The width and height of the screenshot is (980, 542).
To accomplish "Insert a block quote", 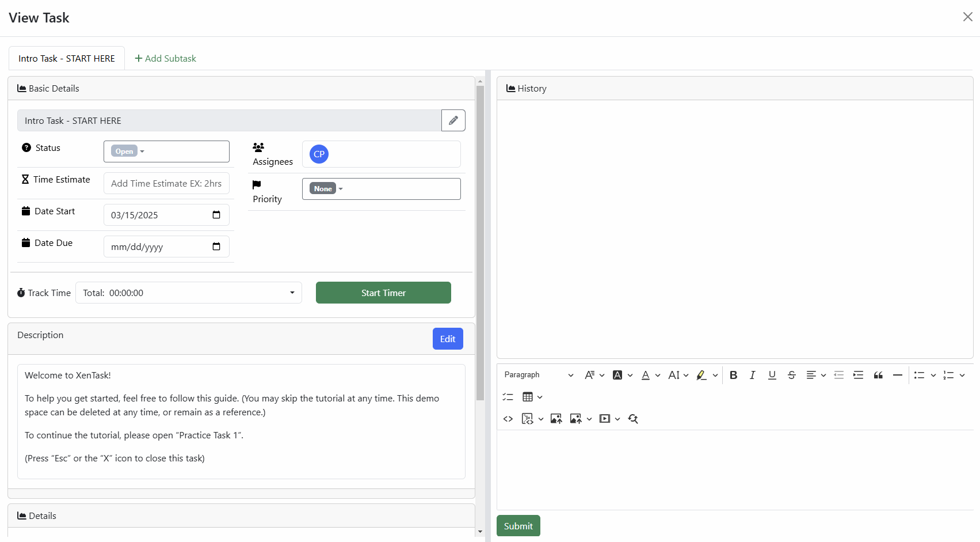I will [x=878, y=375].
